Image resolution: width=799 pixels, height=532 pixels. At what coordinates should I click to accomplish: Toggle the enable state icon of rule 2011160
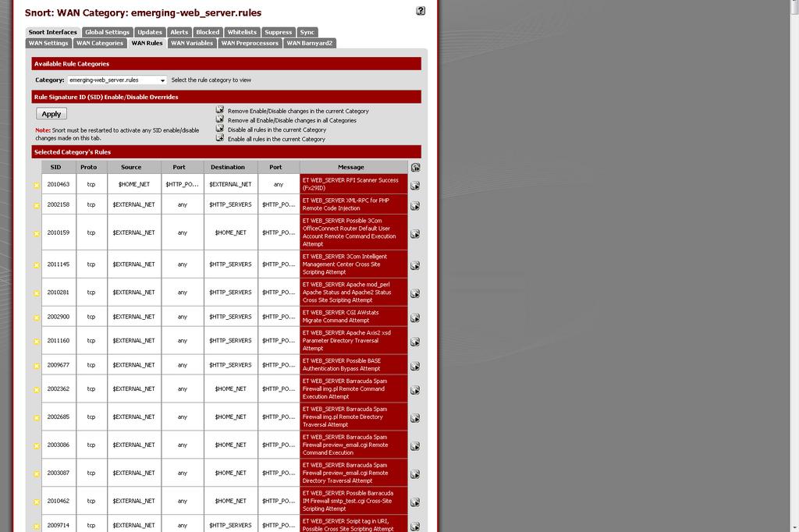point(37,342)
